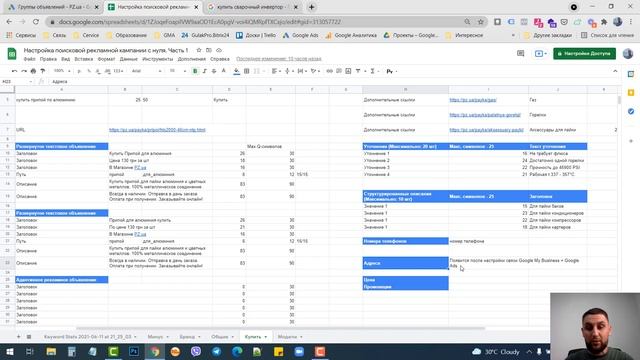
Task: Click the Redo icon in Sheets toolbar
Action: [x=24, y=71]
